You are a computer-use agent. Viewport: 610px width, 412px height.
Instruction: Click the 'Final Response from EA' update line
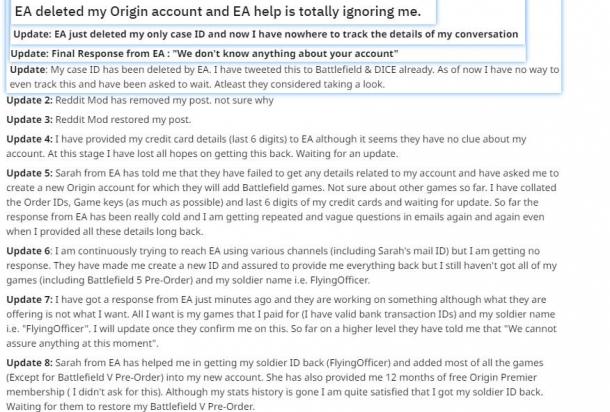204,54
